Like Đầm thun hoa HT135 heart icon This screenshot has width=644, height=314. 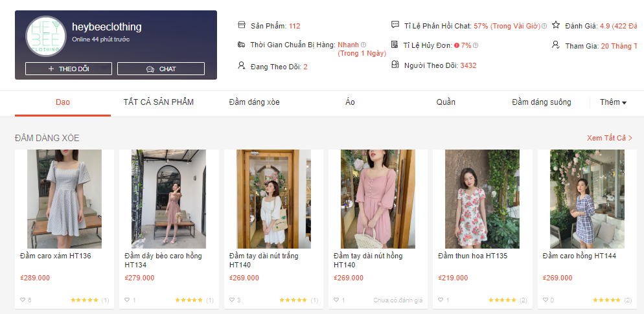[441, 300]
